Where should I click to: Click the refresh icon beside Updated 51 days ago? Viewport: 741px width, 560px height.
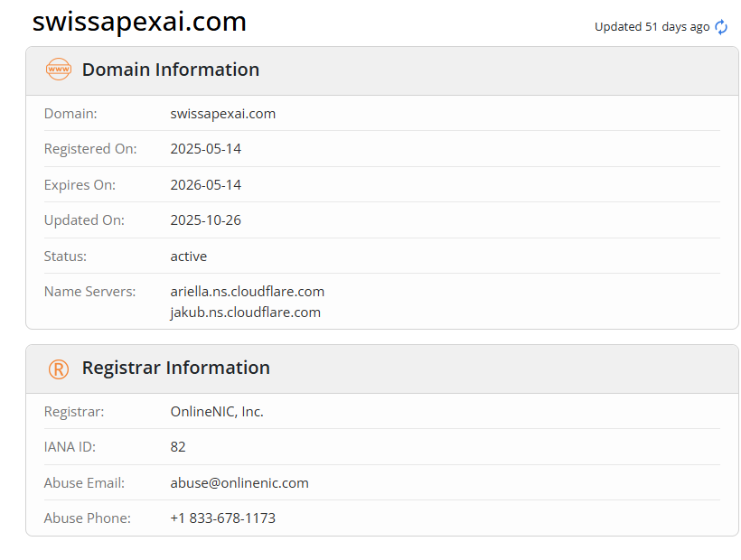721,27
